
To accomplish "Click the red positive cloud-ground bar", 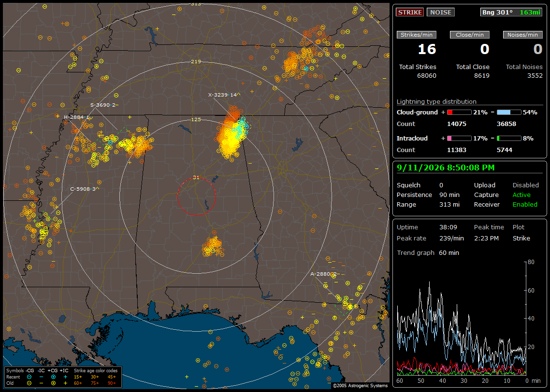I will point(459,112).
